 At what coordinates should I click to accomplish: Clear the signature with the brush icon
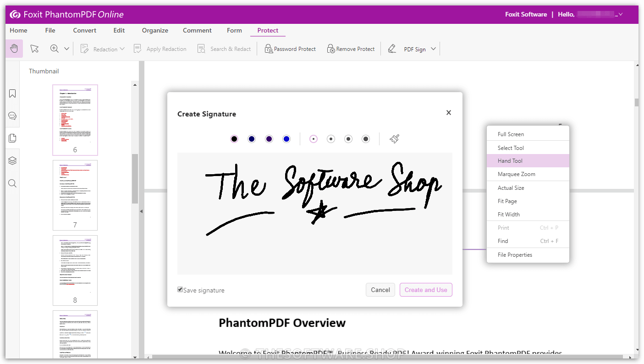pos(394,138)
